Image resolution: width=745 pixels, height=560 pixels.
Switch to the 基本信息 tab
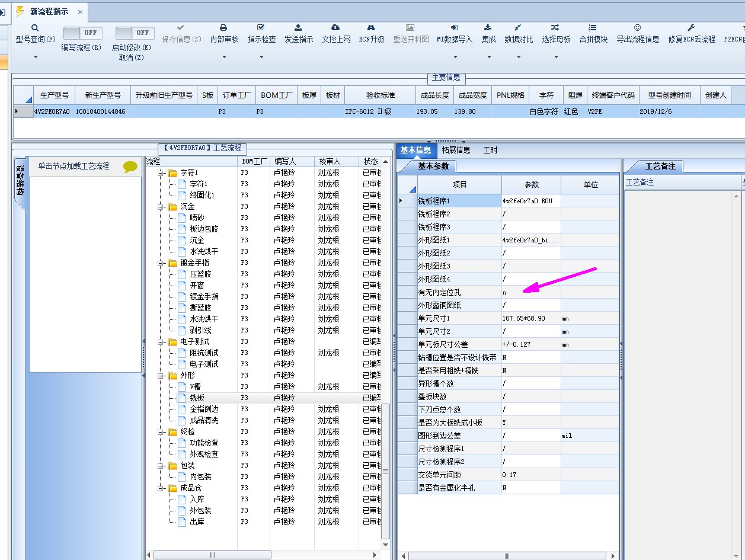[x=415, y=150]
